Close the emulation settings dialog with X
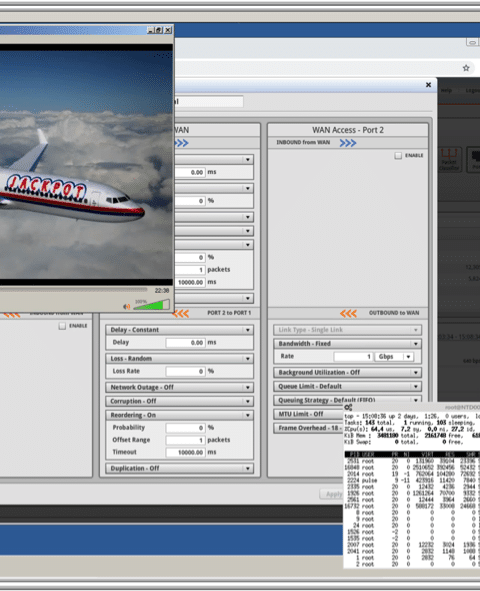This screenshot has width=480, height=591. click(428, 85)
